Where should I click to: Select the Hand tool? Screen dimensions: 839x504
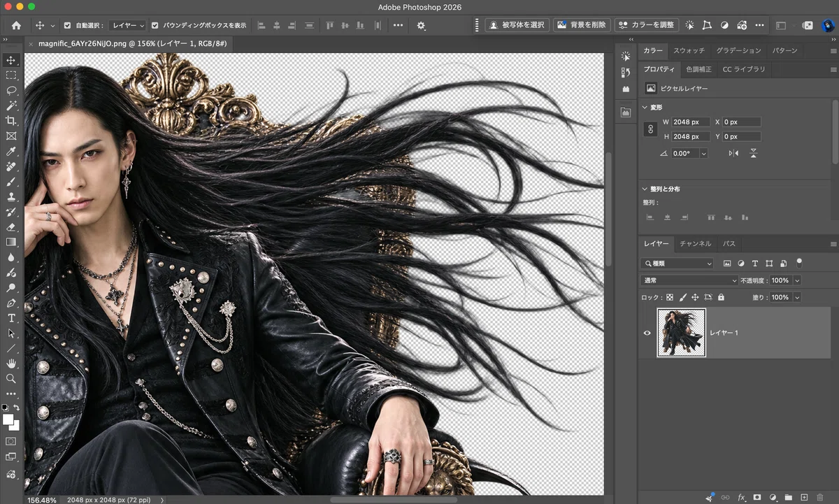(x=11, y=363)
